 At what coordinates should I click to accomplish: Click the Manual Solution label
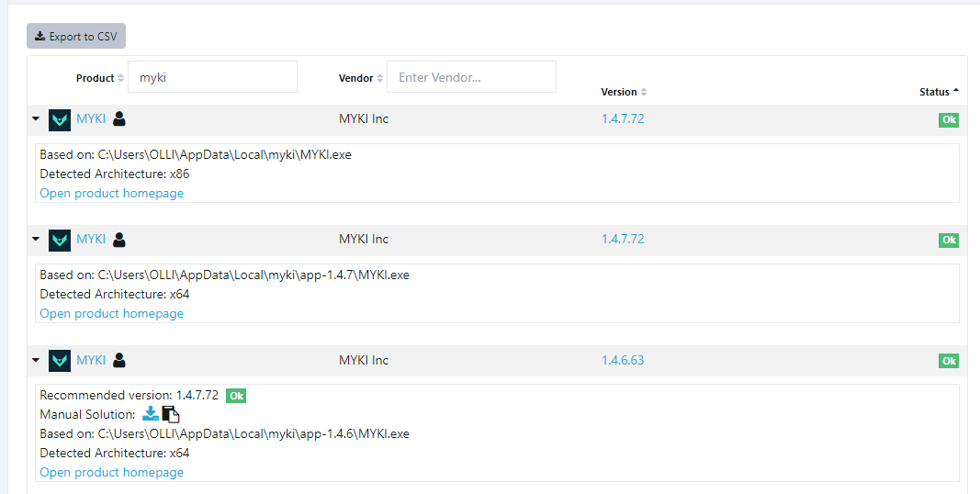click(87, 415)
